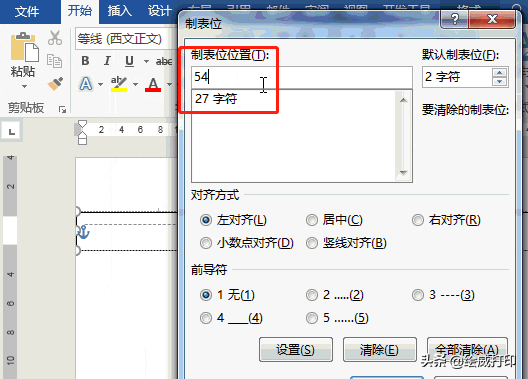This screenshot has width=528, height=379.
Task: Open the 文件 File tab
Action: [x=27, y=12]
